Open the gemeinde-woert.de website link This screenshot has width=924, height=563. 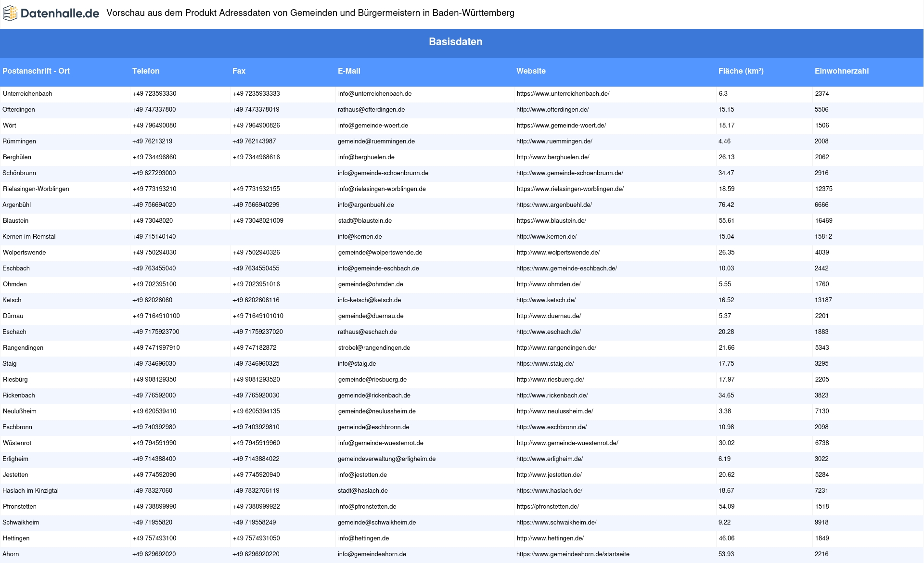[561, 126]
